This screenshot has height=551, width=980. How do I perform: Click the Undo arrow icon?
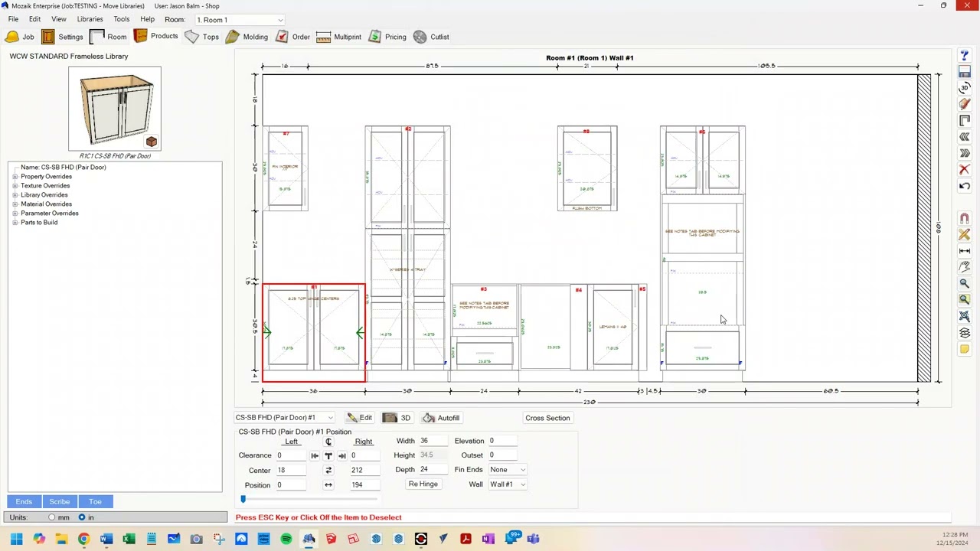coord(964,186)
